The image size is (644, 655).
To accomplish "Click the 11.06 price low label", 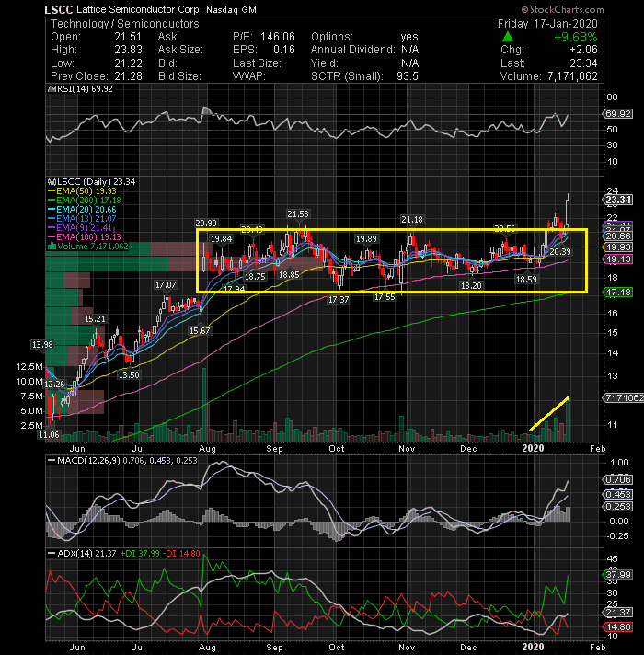I will coord(49,435).
